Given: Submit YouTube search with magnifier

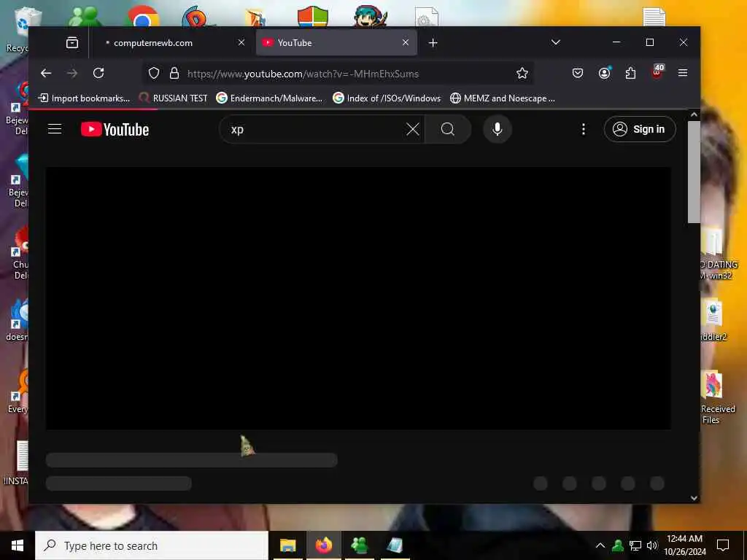Looking at the screenshot, I should [448, 129].
